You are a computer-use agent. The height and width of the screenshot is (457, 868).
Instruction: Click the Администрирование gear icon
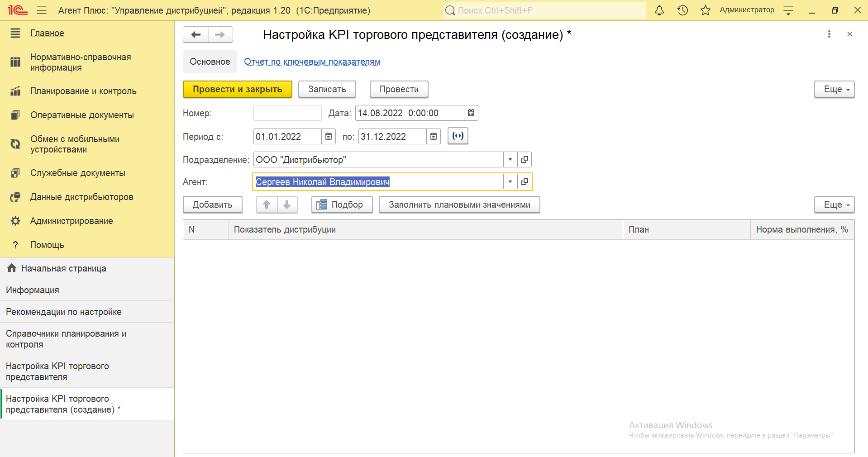point(15,221)
